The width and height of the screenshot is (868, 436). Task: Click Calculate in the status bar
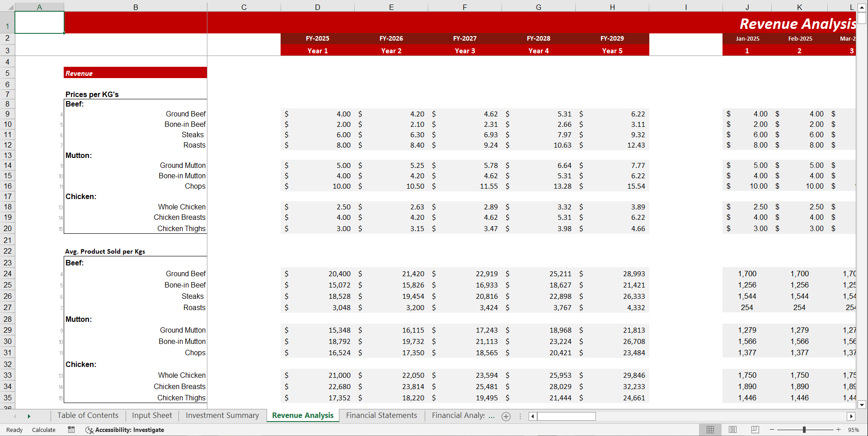43,430
